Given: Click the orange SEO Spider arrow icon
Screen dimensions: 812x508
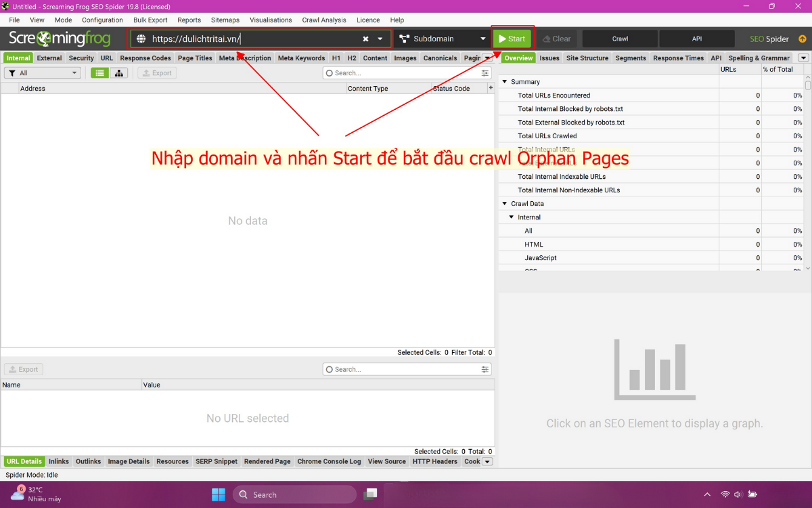Looking at the screenshot, I should [803, 39].
